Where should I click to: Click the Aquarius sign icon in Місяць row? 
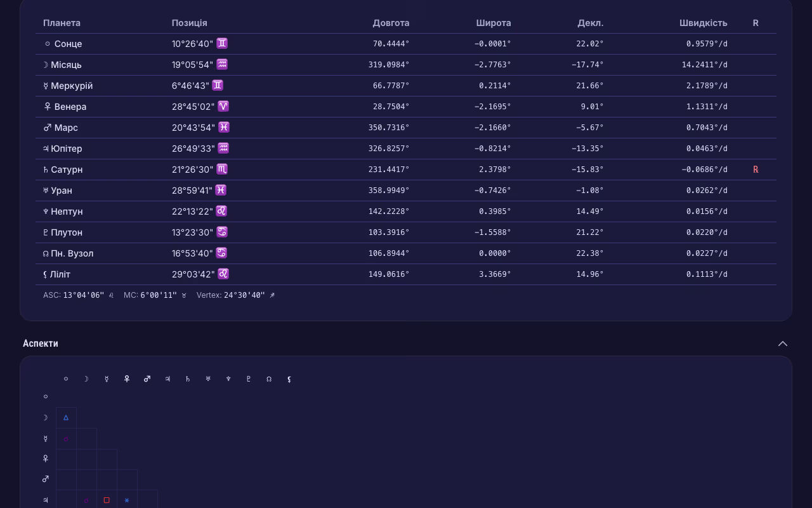coord(222,64)
